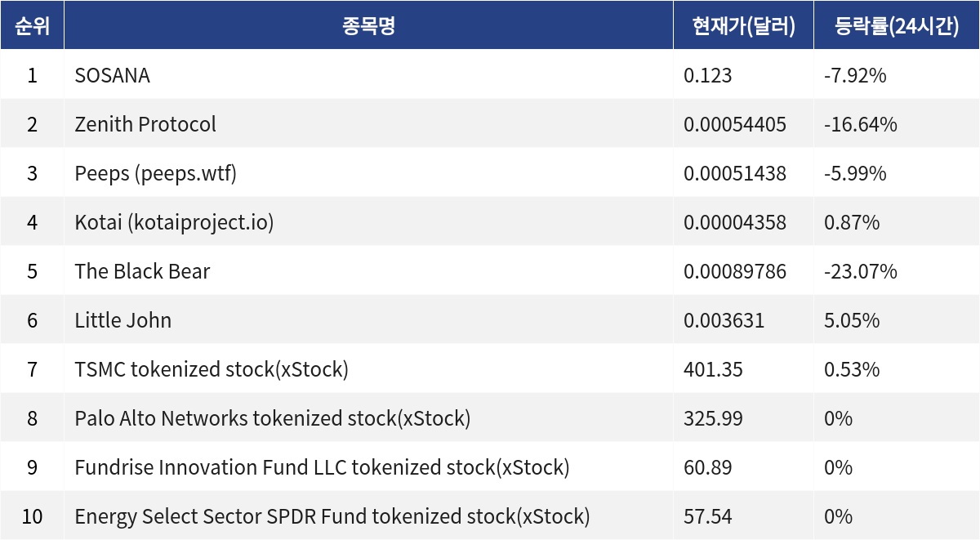Viewport: 980px width, 540px height.
Task: Click the 현재가(달러) column header
Action: [743, 25]
